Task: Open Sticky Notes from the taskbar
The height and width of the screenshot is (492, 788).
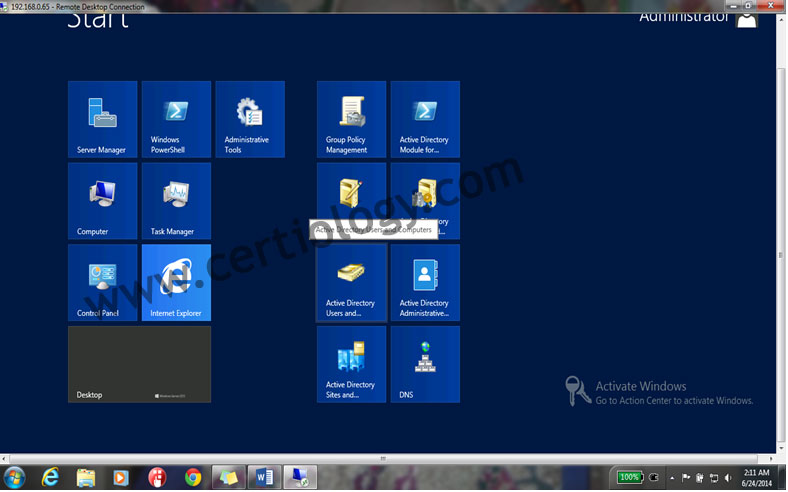Action: [229, 477]
